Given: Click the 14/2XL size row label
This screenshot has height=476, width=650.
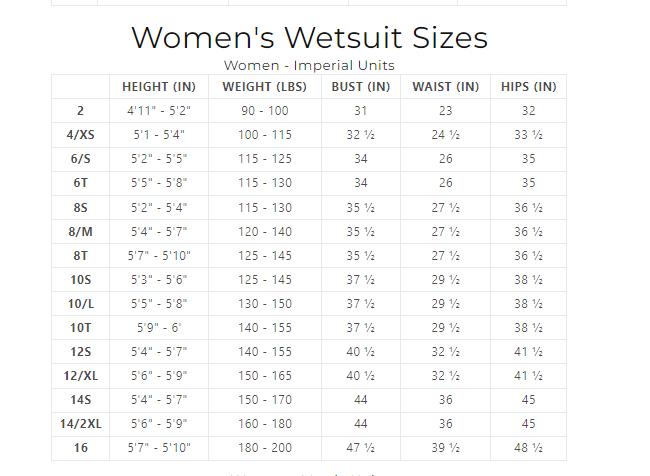Looking at the screenshot, I should click(x=80, y=423).
